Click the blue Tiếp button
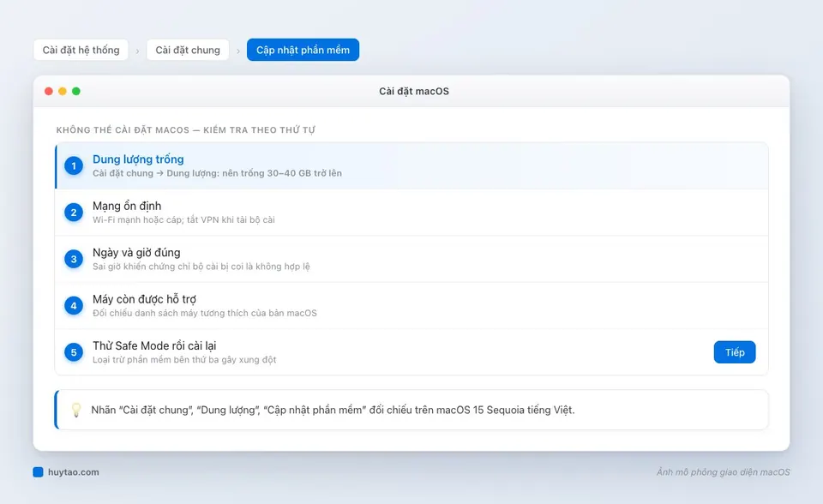Viewport: 823px width, 504px height. [735, 352]
